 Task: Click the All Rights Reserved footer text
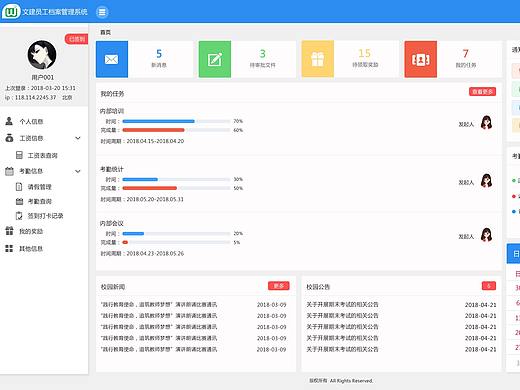351,381
